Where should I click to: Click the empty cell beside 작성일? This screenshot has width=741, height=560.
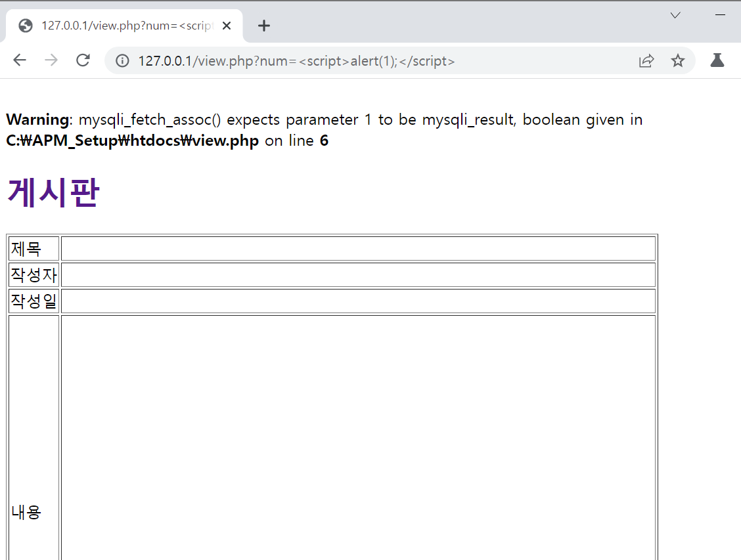coord(358,301)
